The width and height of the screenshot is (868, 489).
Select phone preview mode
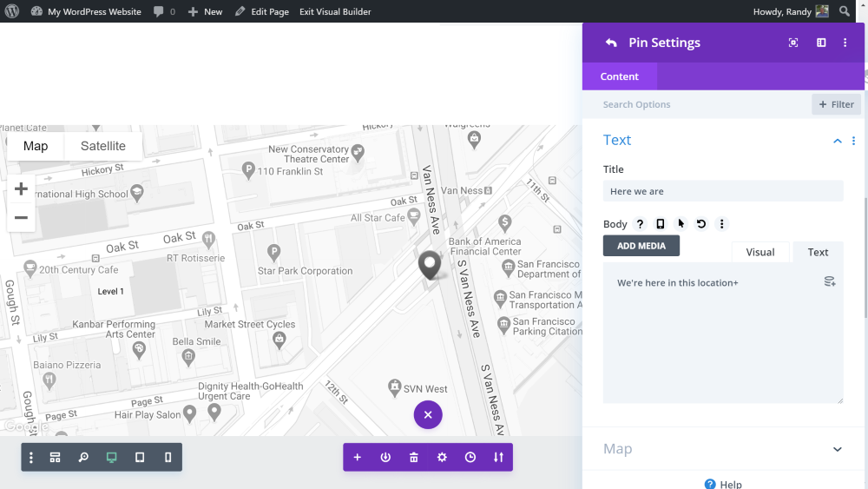click(168, 458)
